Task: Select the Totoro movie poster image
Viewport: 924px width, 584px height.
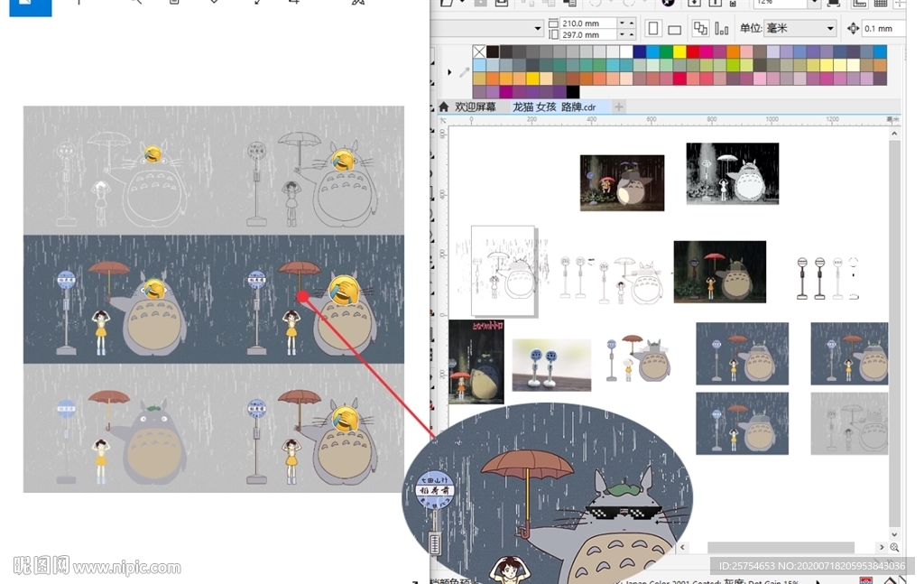Action: [x=476, y=362]
